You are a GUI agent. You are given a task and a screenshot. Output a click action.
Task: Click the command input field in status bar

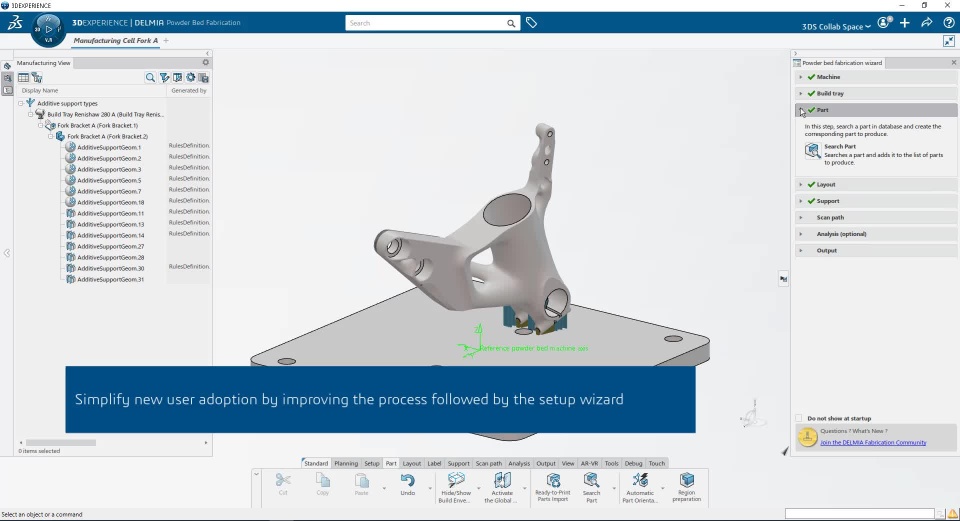point(860,514)
